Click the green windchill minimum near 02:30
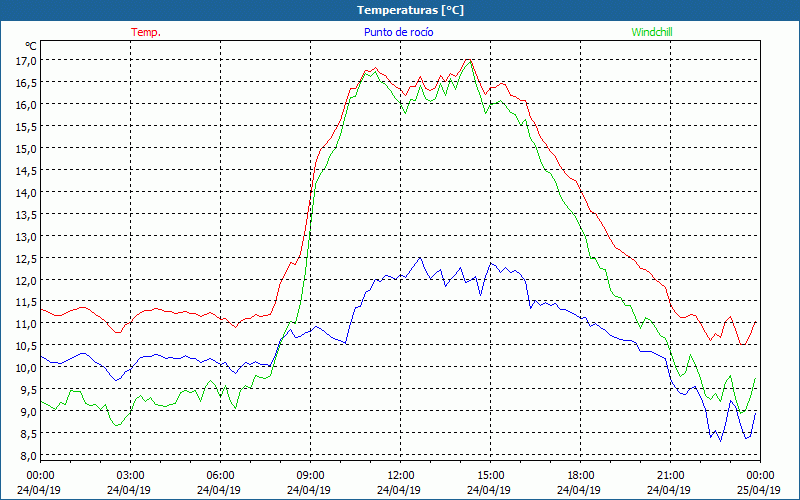800x500 pixels. pos(117,424)
